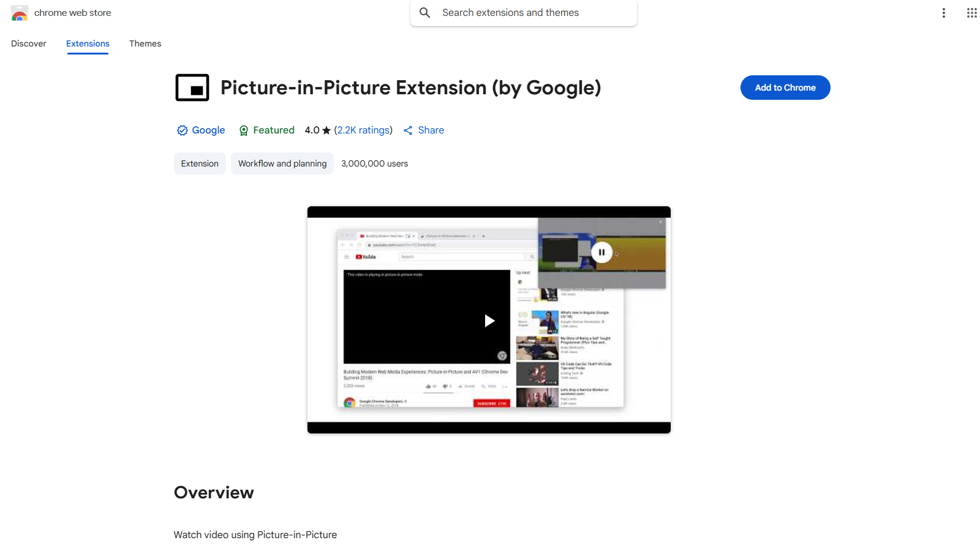This screenshot has width=980, height=551.
Task: Click the Share icon next to ratings
Action: (409, 130)
